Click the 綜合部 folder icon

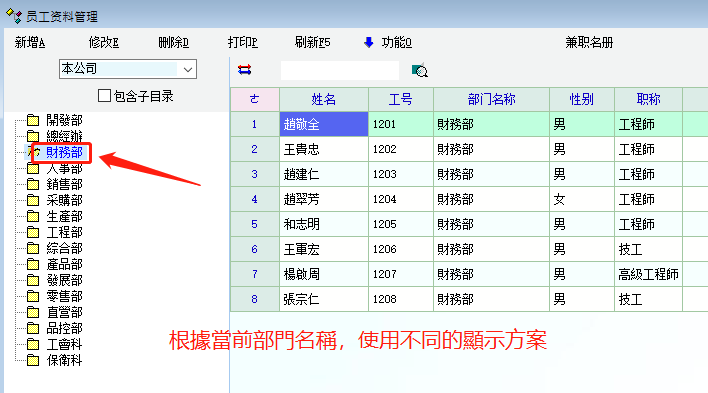tap(33, 248)
